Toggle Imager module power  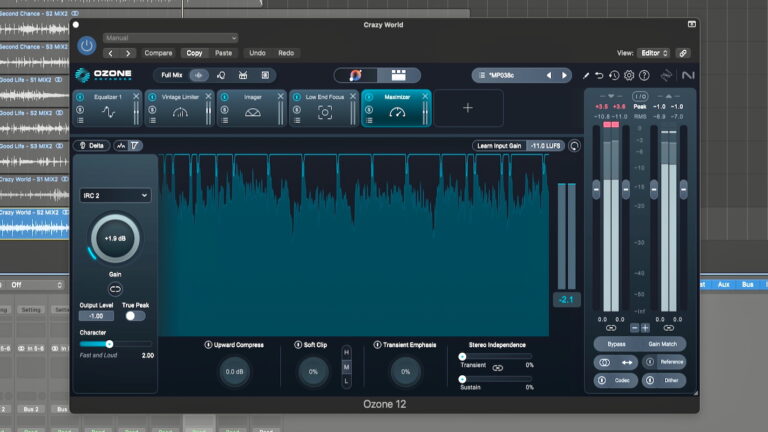(x=224, y=97)
